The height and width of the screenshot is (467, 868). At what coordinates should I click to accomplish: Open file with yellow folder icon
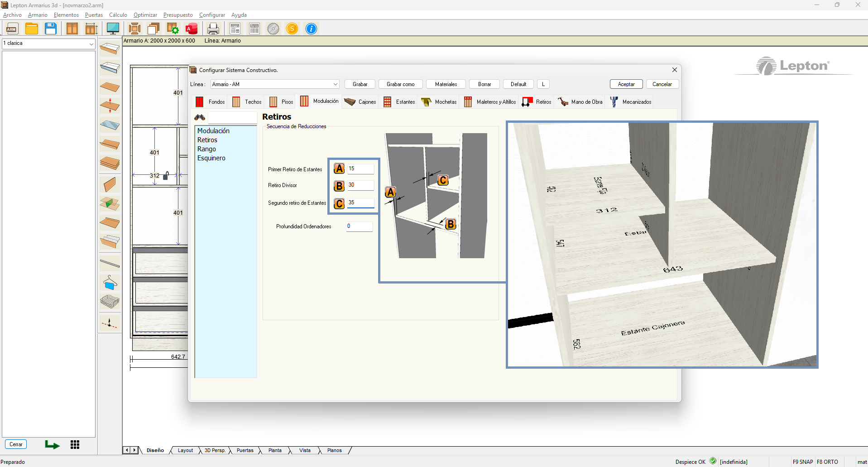[32, 29]
